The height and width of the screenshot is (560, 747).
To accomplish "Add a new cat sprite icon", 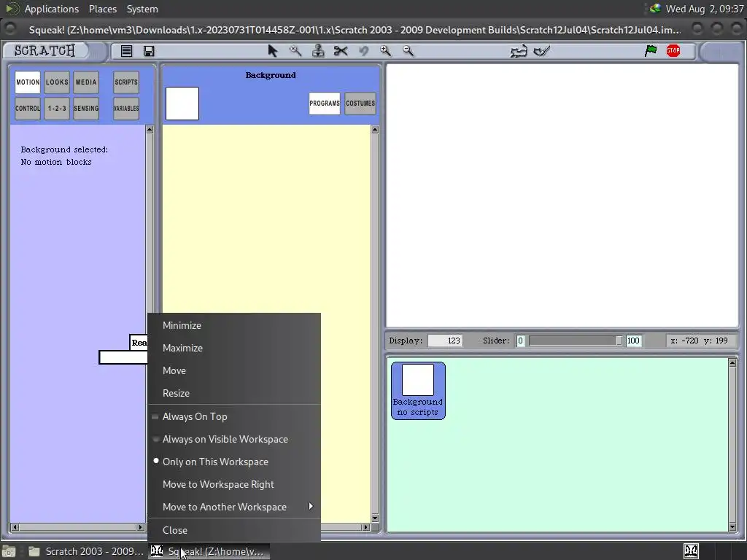I will pos(519,51).
